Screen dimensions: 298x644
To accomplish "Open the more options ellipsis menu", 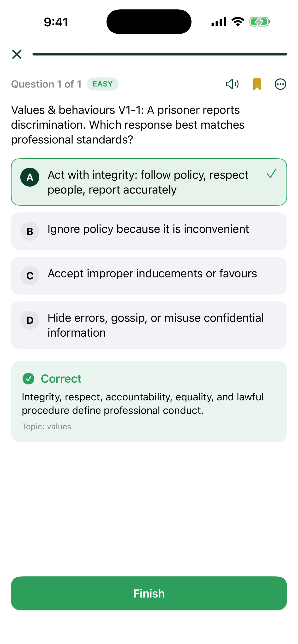I will [280, 84].
